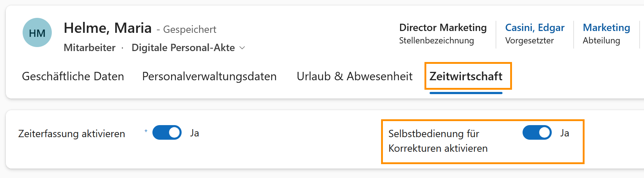Screen dimensions: 644x178
Task: Open the Marketing department link
Action: pos(606,28)
